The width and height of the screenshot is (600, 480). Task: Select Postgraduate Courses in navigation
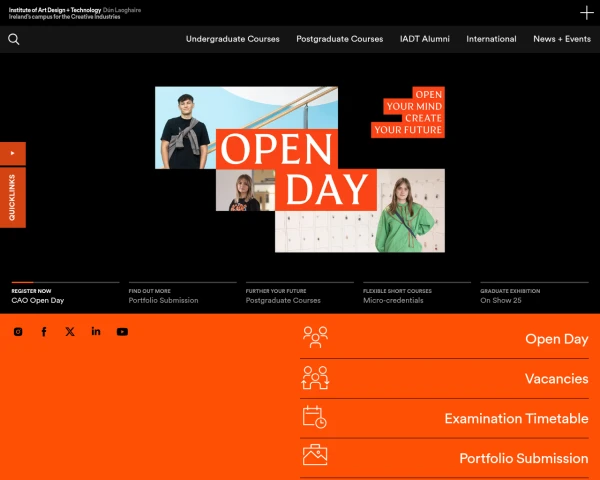(339, 39)
